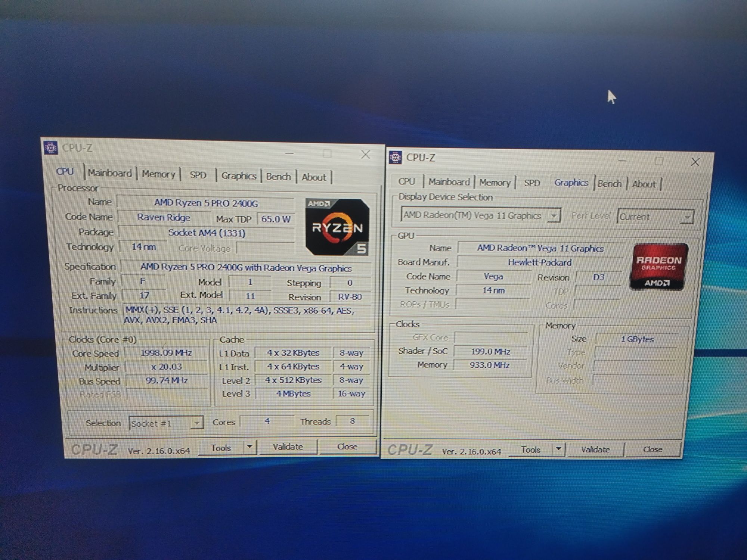The width and height of the screenshot is (747, 560).
Task: Click Level 3 cache value 4 MBytes
Action: click(x=293, y=393)
